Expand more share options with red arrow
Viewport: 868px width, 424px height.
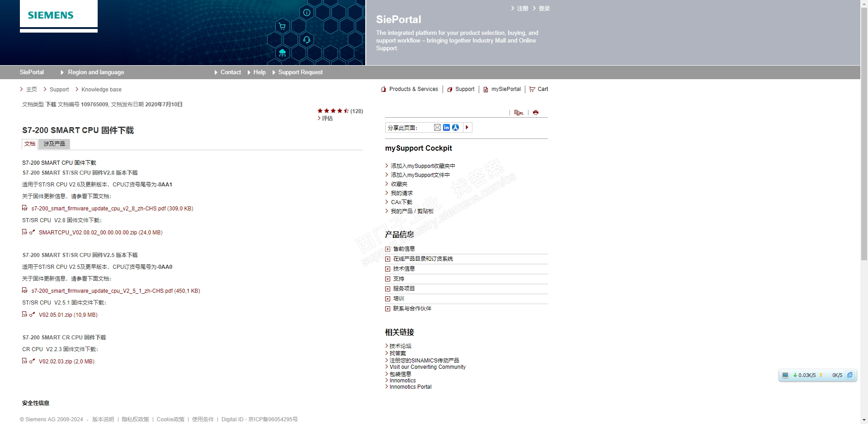pos(467,128)
